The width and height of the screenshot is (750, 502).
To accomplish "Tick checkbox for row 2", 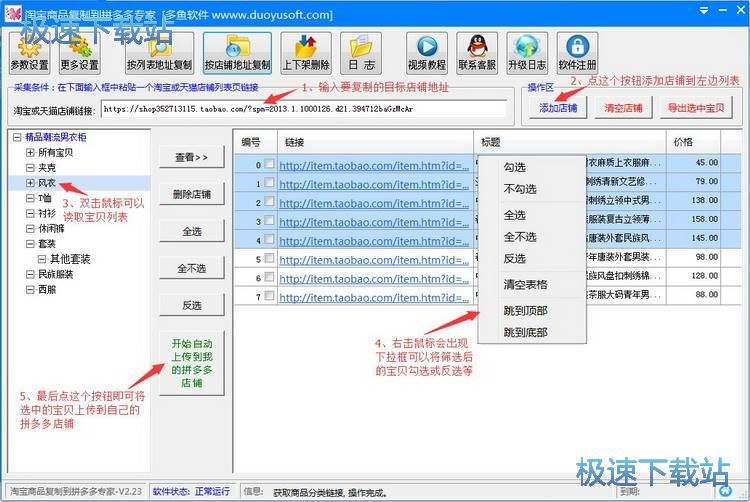I will (x=269, y=201).
